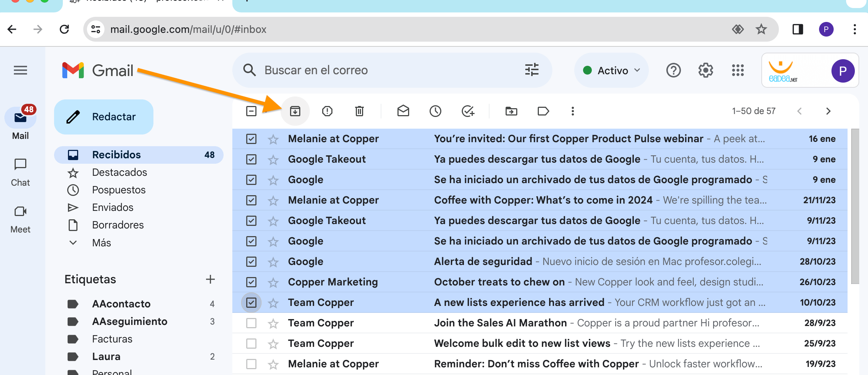Viewport: 868px width, 375px height.
Task: Go to the Enviados folder
Action: pyautogui.click(x=113, y=208)
